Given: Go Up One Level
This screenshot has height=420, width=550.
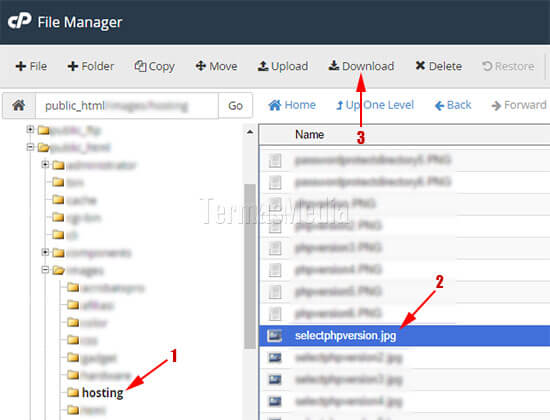Looking at the screenshot, I should 375,105.
